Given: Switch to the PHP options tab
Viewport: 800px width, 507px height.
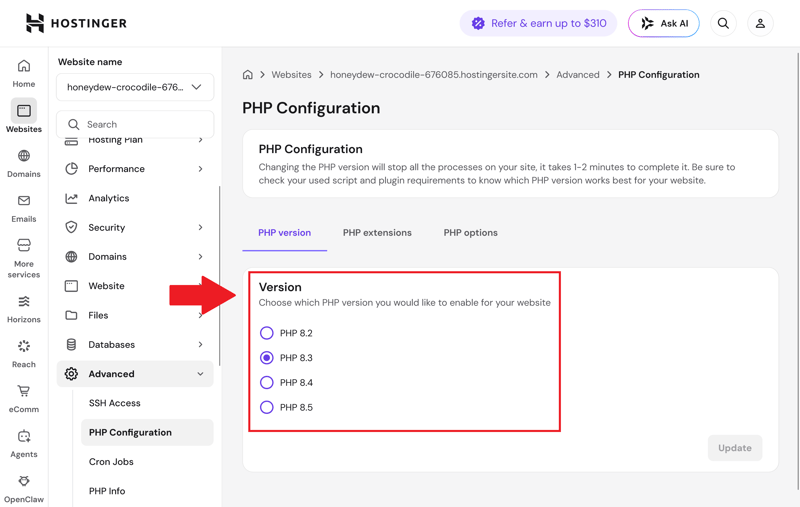Looking at the screenshot, I should click(x=470, y=233).
